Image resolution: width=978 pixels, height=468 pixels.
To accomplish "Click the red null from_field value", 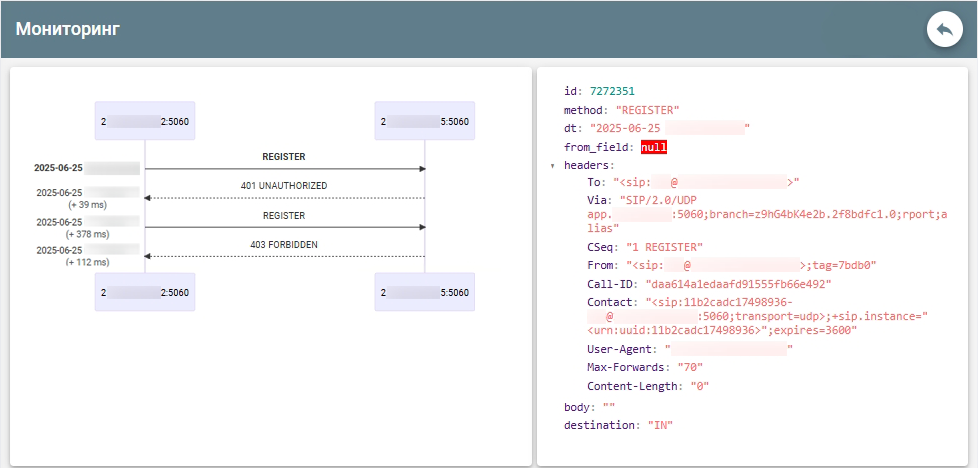I will 654,147.
